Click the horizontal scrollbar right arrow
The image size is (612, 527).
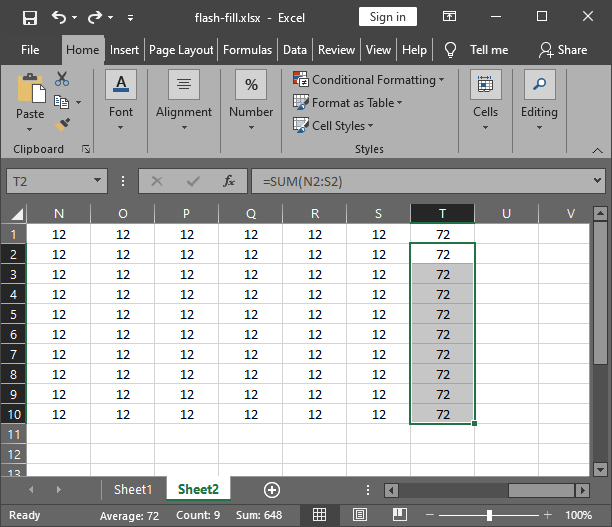pos(583,490)
